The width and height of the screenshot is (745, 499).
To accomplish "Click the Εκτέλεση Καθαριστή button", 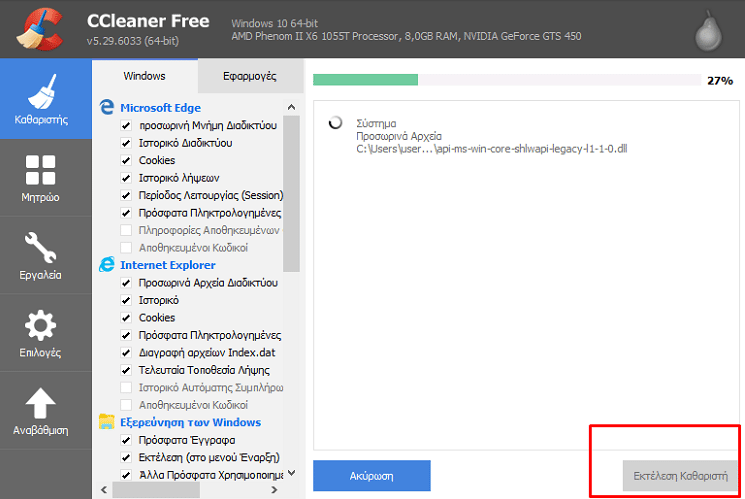I will click(x=679, y=476).
